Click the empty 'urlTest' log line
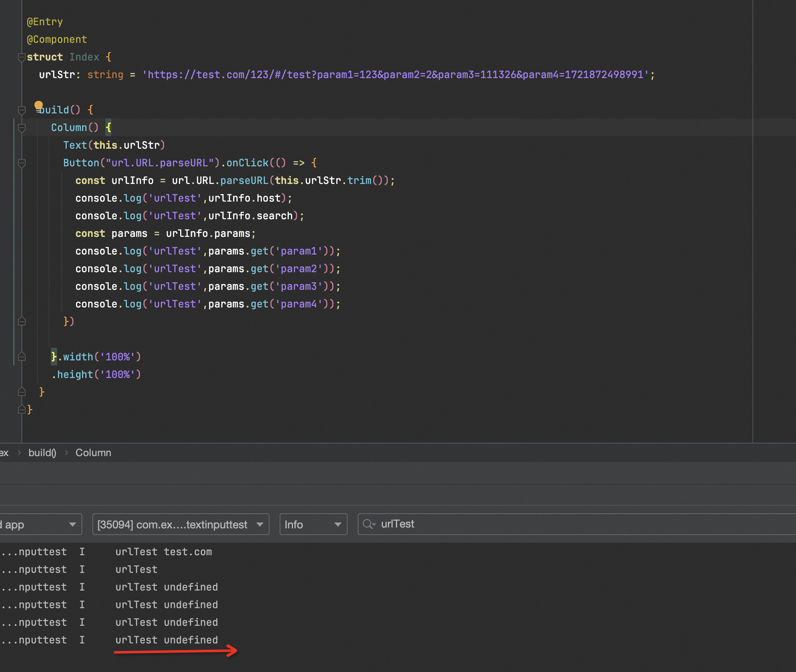This screenshot has height=672, width=796. tap(136, 570)
